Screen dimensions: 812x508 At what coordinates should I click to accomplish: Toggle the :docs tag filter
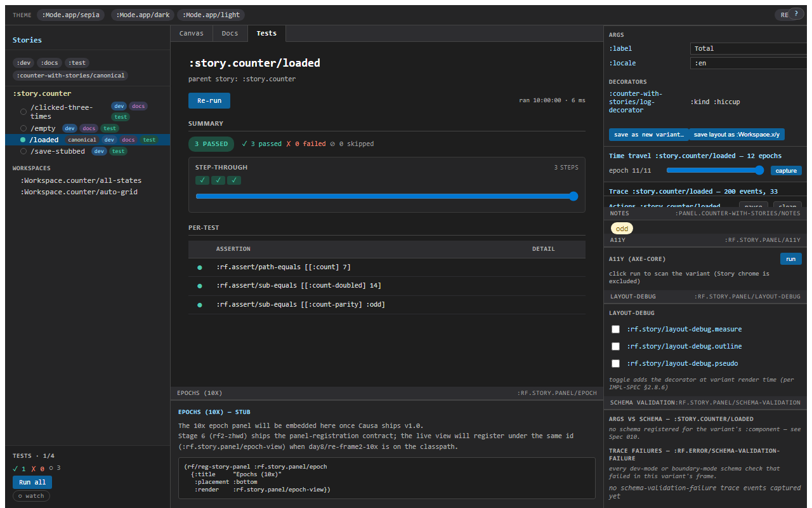[49, 62]
